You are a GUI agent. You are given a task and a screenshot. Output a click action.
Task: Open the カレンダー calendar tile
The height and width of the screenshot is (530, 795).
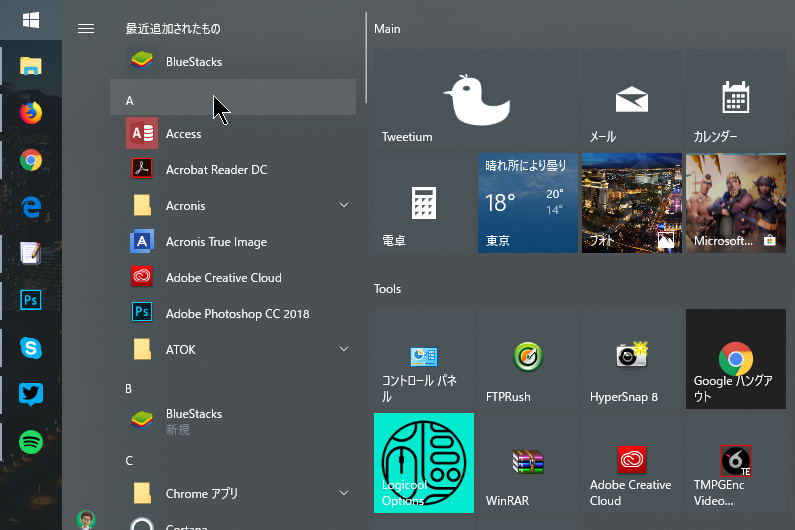(x=736, y=99)
